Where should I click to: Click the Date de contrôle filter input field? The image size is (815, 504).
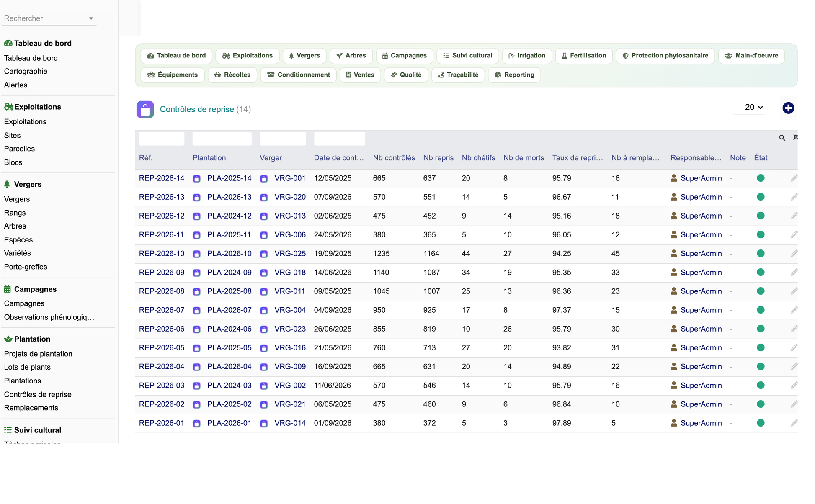tap(340, 139)
